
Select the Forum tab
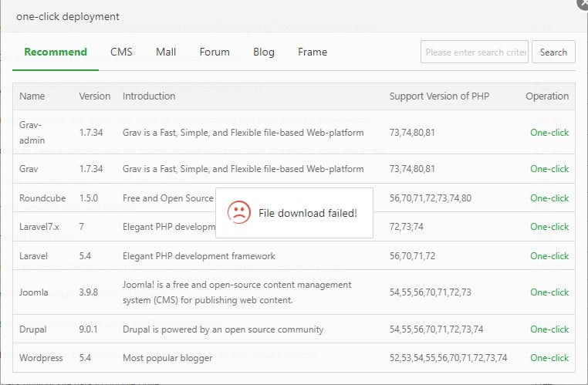pyautogui.click(x=215, y=52)
